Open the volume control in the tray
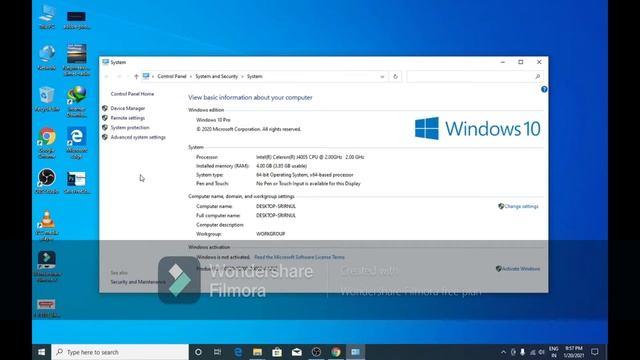Screen dimensions: 640x360 point(542,352)
